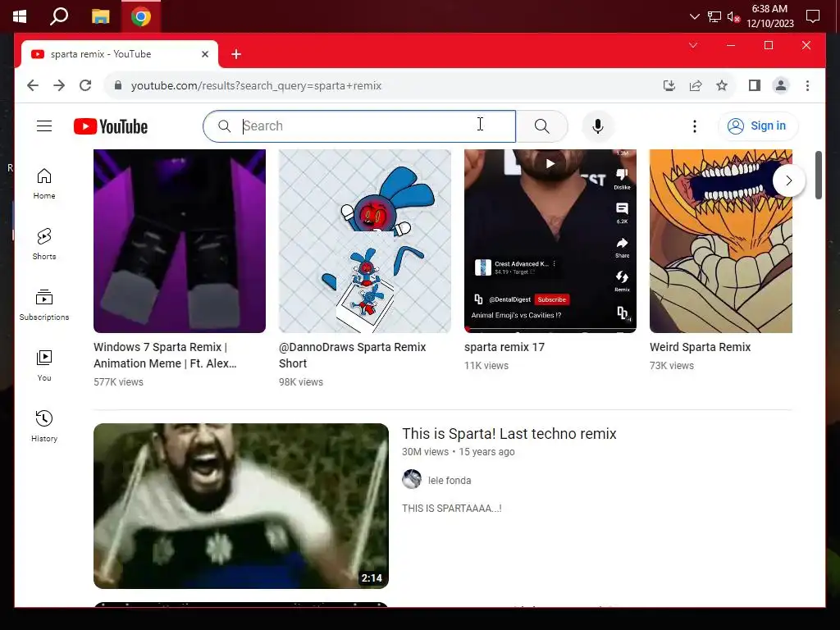Click the 11K views text
The width and height of the screenshot is (840, 630).
(x=486, y=365)
